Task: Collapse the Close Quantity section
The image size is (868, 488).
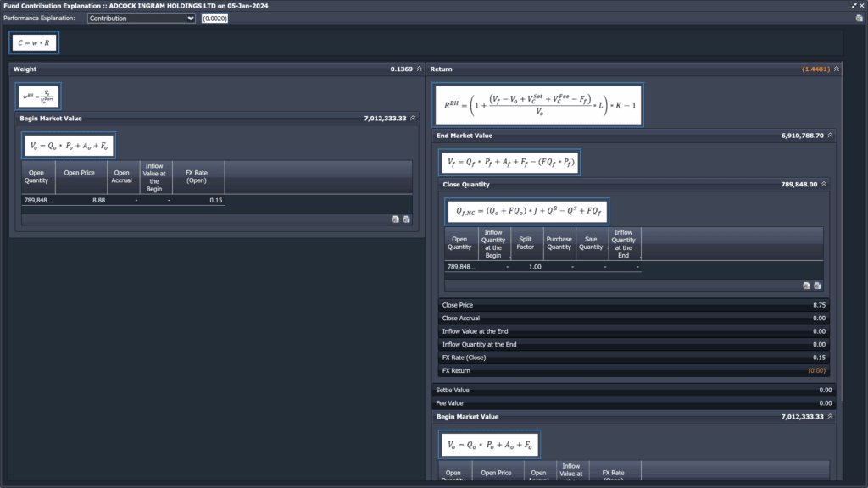Action: (824, 184)
